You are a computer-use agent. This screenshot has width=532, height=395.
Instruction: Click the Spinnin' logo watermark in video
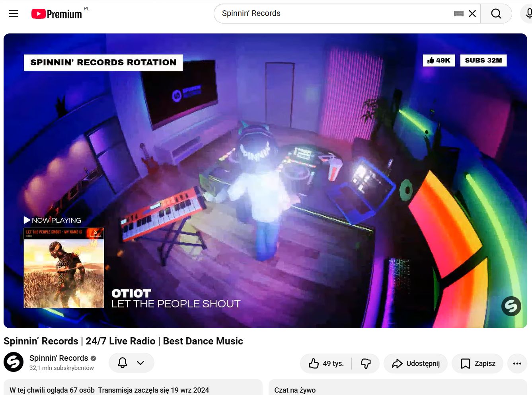coord(511,306)
